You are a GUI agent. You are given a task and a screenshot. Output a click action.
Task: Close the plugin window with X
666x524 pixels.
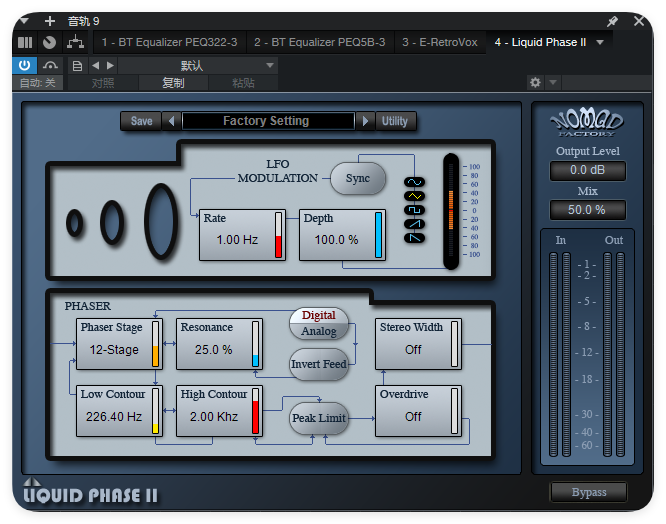point(639,21)
